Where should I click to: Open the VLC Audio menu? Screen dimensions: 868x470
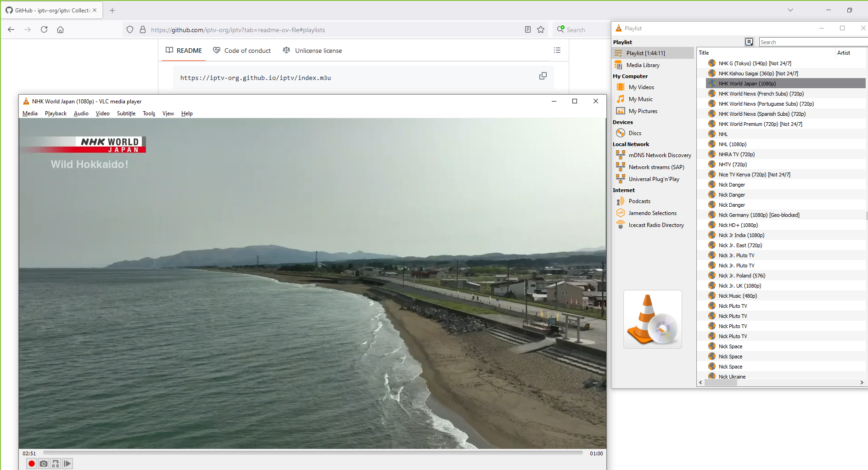[x=81, y=113]
